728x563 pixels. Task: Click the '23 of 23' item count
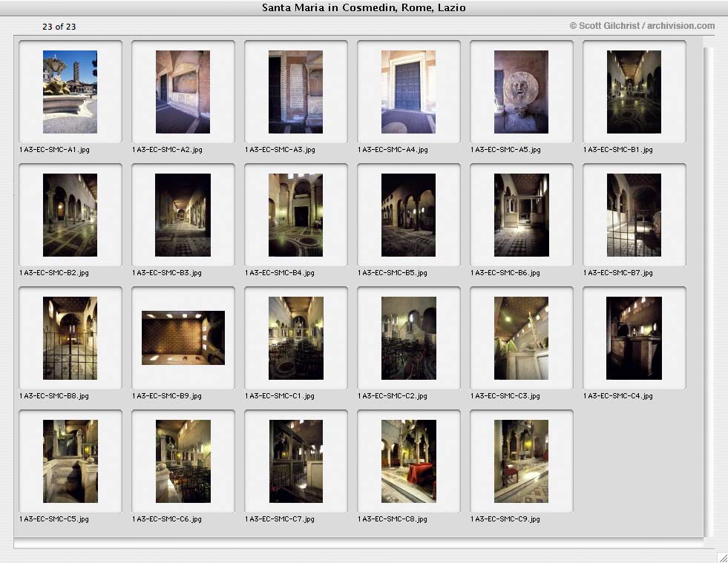59,27
